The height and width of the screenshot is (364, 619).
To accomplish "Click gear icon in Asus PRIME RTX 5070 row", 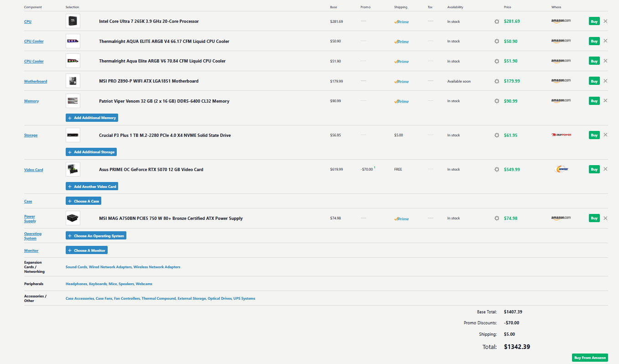I will 497,170.
